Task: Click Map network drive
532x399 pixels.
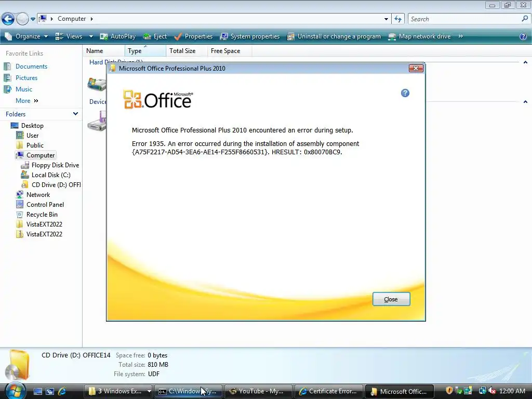Action: [x=419, y=36]
